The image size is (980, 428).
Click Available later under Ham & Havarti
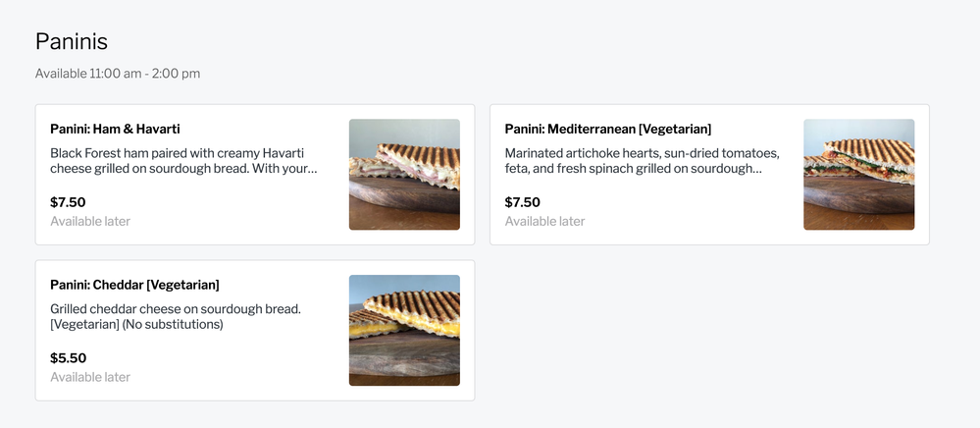click(90, 221)
